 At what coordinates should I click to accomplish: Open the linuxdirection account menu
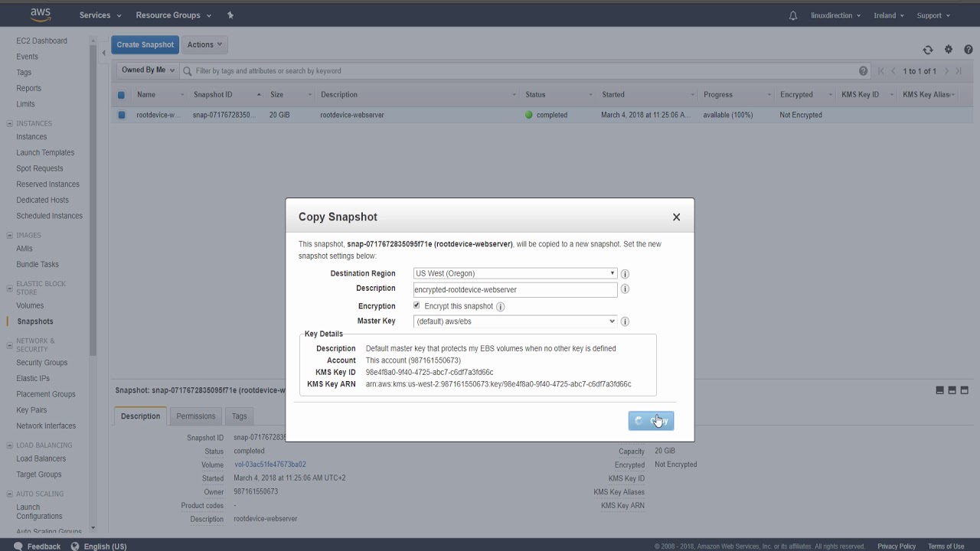pyautogui.click(x=835, y=15)
